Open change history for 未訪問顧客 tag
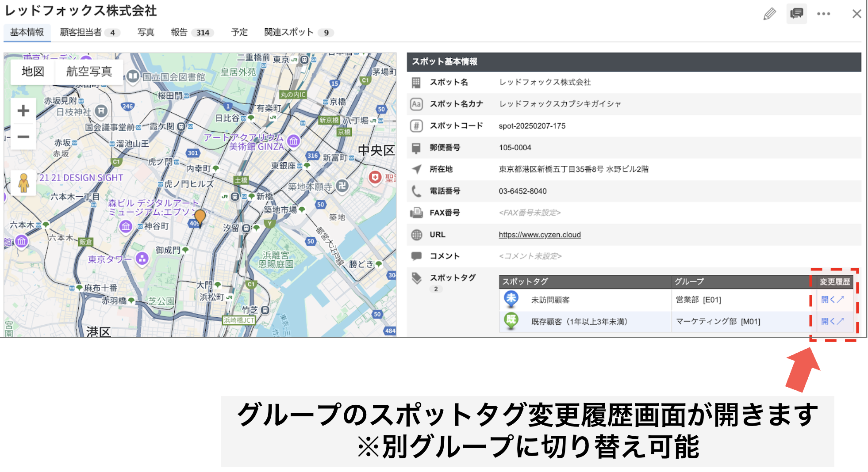This screenshot has height=472, width=868. point(832,300)
